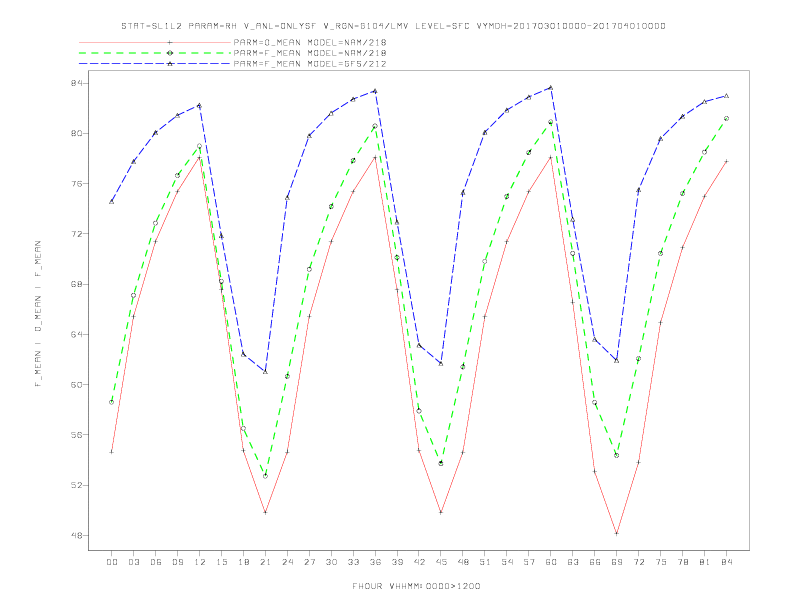Click the red solid line sample in legend

tap(155, 42)
